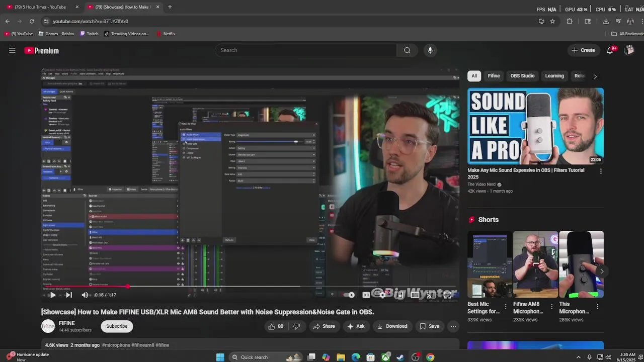Open Games - Roblox bookmark
The width and height of the screenshot is (644, 362).
[x=56, y=34]
